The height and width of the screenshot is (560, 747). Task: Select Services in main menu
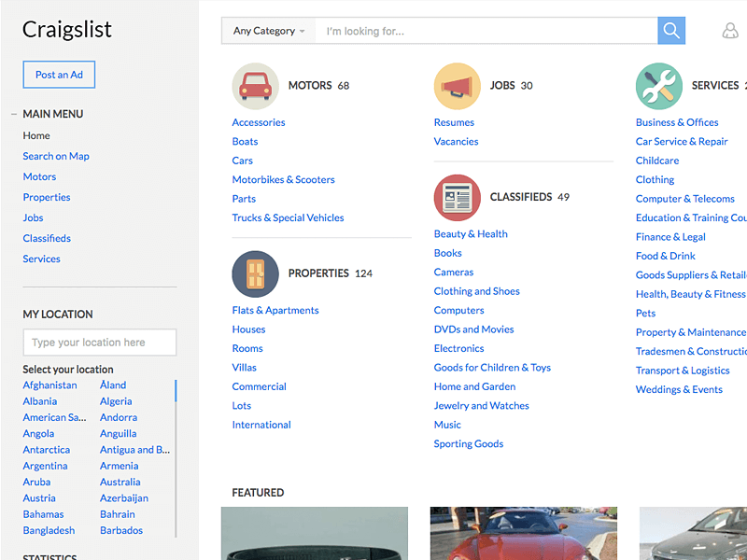tap(41, 259)
